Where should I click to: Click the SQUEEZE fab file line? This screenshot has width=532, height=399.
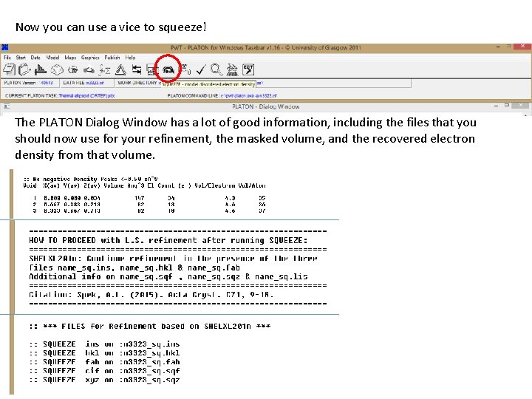click(x=104, y=362)
